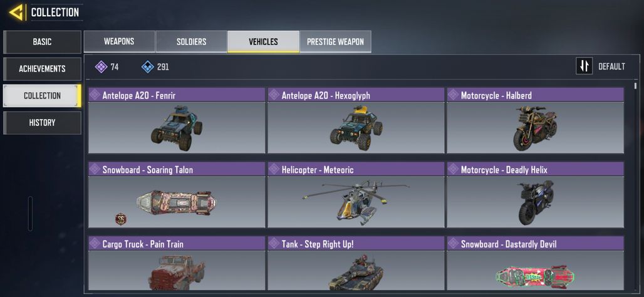
Task: Click the sort order arrows icon
Action: (x=584, y=66)
